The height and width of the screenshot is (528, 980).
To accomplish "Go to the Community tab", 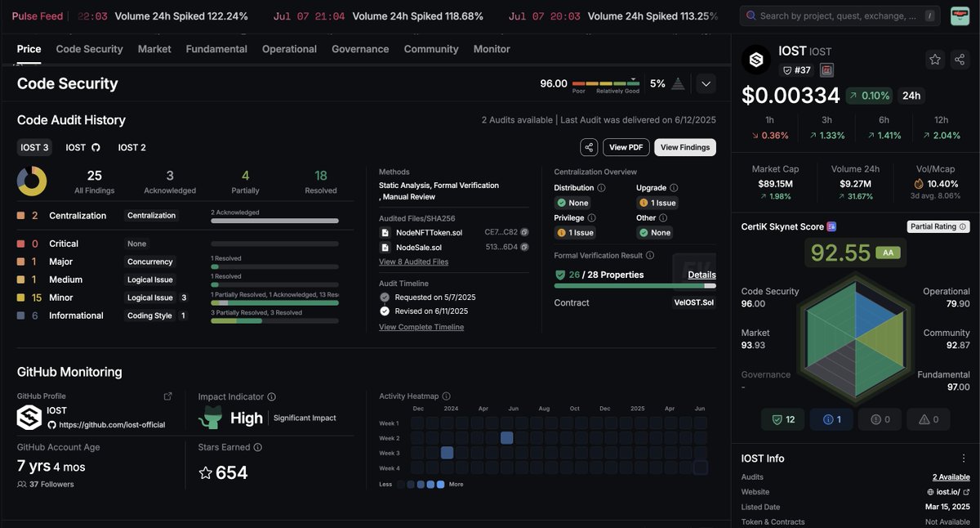I will (x=431, y=49).
